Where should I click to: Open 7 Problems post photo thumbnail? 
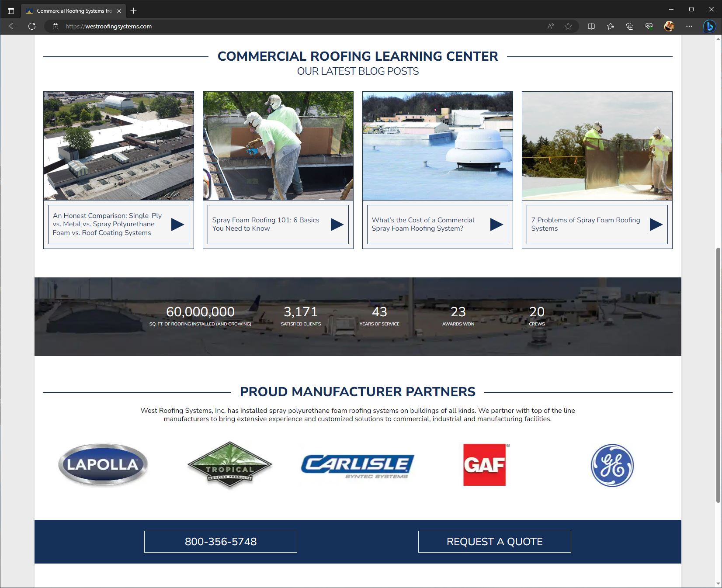[x=597, y=146]
